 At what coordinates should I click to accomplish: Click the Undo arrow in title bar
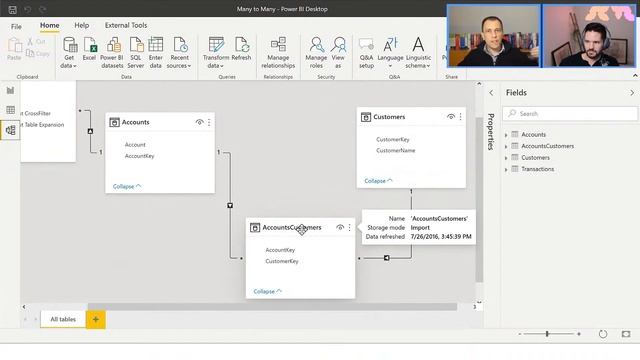[28, 9]
